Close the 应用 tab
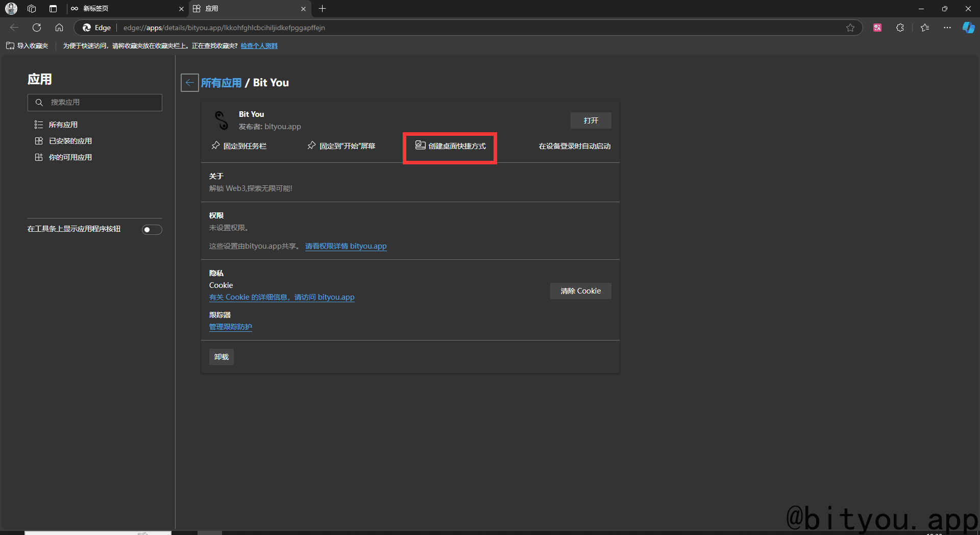Viewport: 980px width, 535px height. pos(303,9)
